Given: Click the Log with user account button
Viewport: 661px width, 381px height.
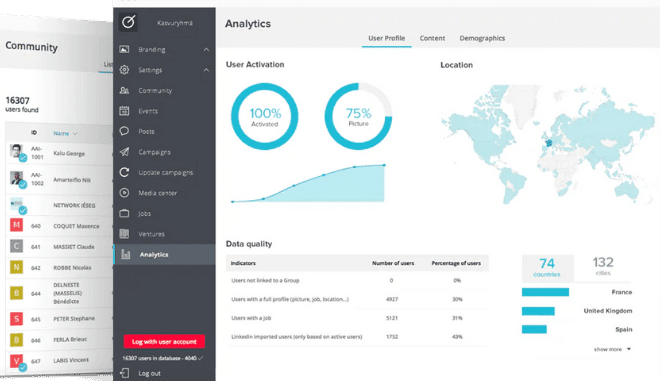Looking at the screenshot, I should click(x=164, y=341).
